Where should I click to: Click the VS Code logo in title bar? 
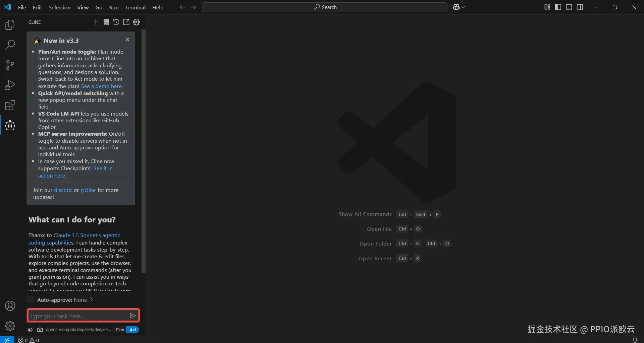coord(7,7)
